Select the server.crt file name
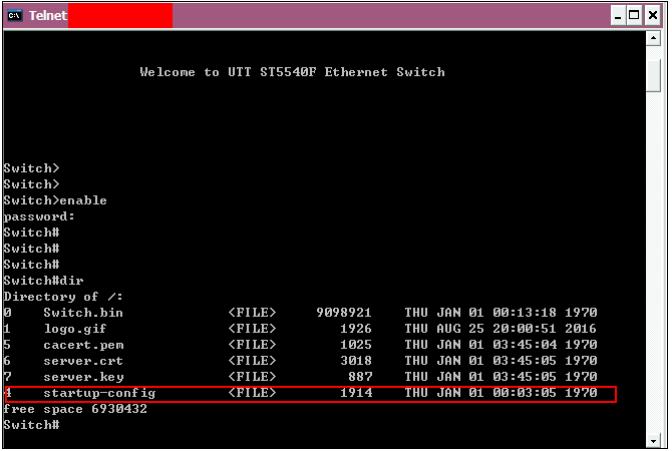672x451 pixels. [83, 361]
